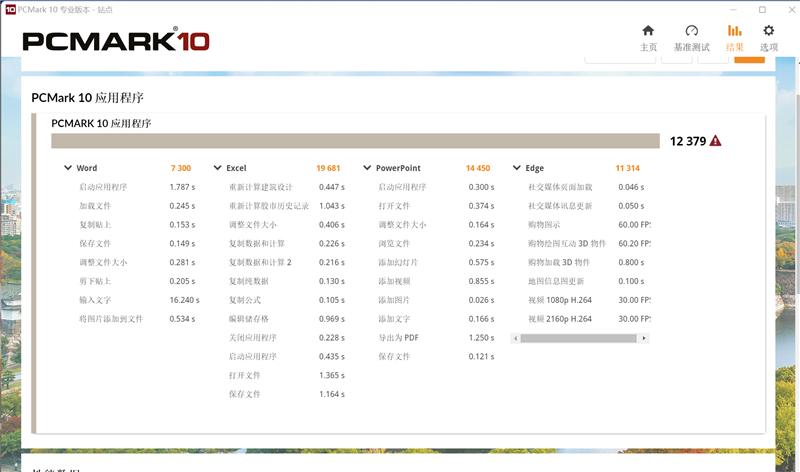Click the Excel 重新计算建筑设计 row
800x472 pixels.
tap(287, 187)
